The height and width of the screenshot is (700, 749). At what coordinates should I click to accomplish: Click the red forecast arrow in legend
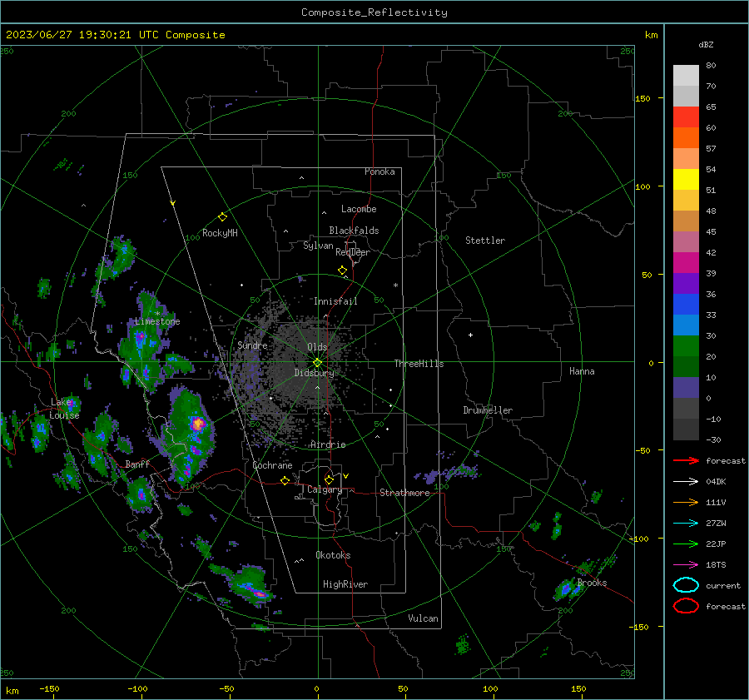pos(686,460)
